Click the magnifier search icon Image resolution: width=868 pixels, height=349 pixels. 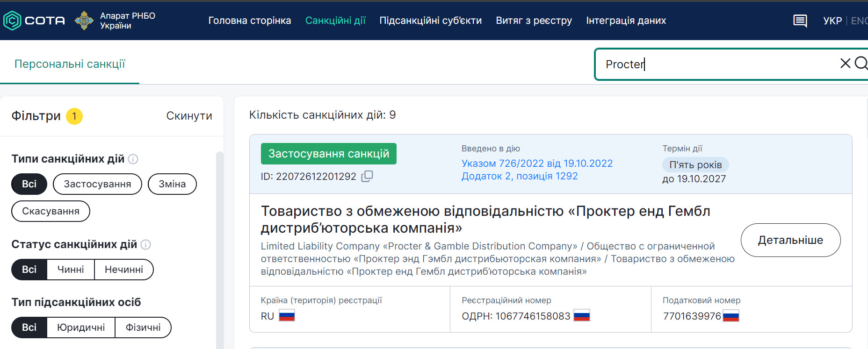coord(861,63)
